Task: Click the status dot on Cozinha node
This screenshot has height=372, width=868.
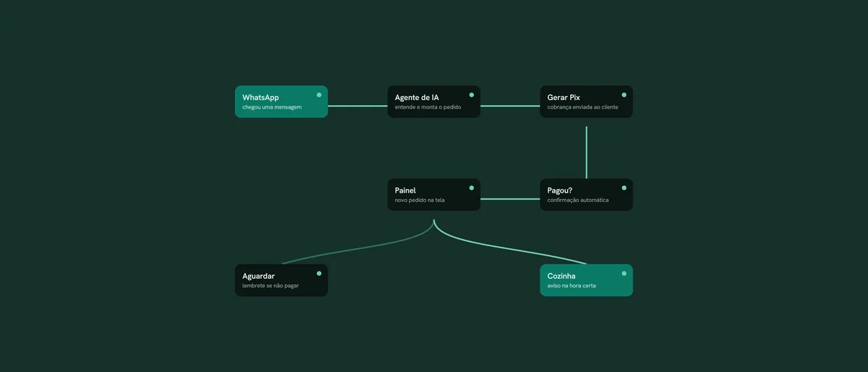Action: pos(624,273)
